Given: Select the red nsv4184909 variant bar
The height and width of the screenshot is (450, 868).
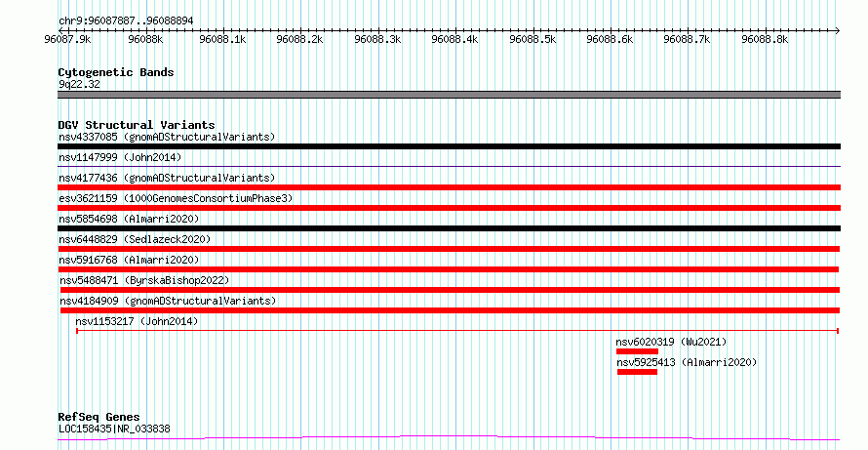Looking at the screenshot, I should (x=450, y=310).
